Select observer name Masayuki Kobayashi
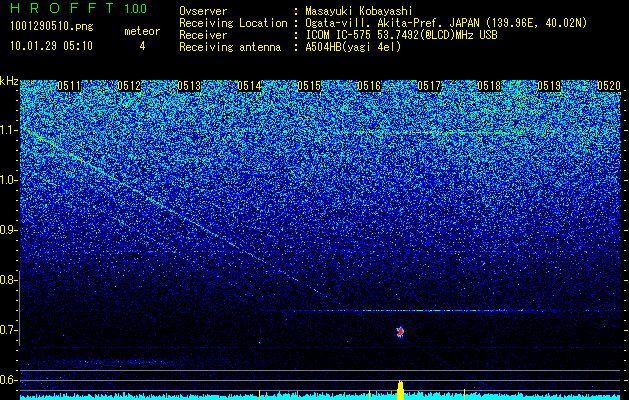This screenshot has height=400, width=629. pos(359,11)
